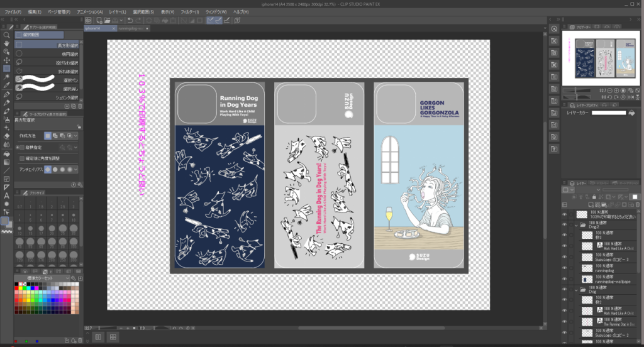The height and width of the screenshot is (347, 644).
Task: Collapse the Dog2 layer folder
Action: (577, 224)
